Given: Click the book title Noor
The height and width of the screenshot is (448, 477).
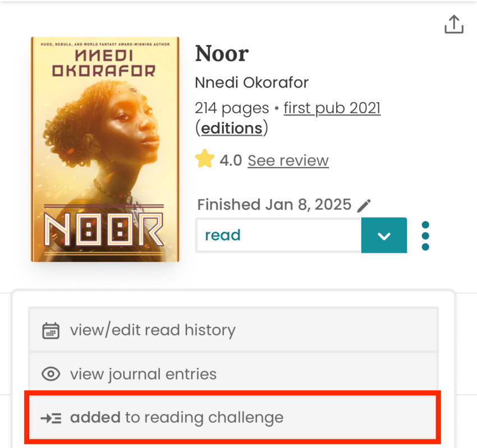Looking at the screenshot, I should click(221, 53).
